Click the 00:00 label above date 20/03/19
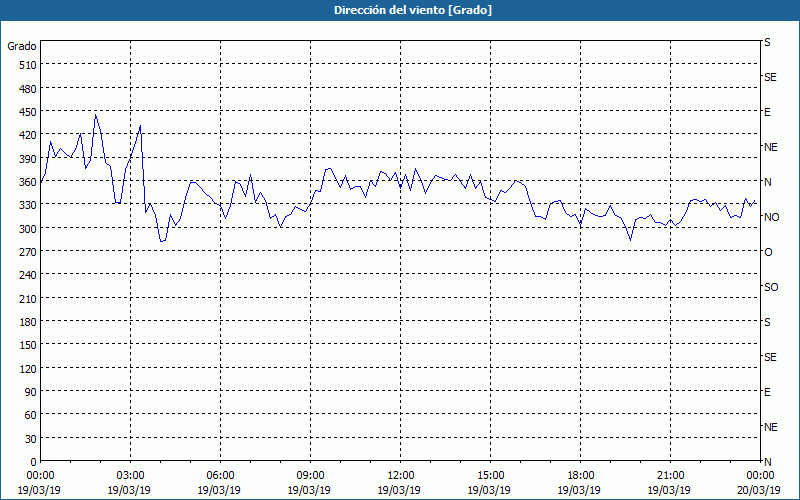 click(760, 476)
